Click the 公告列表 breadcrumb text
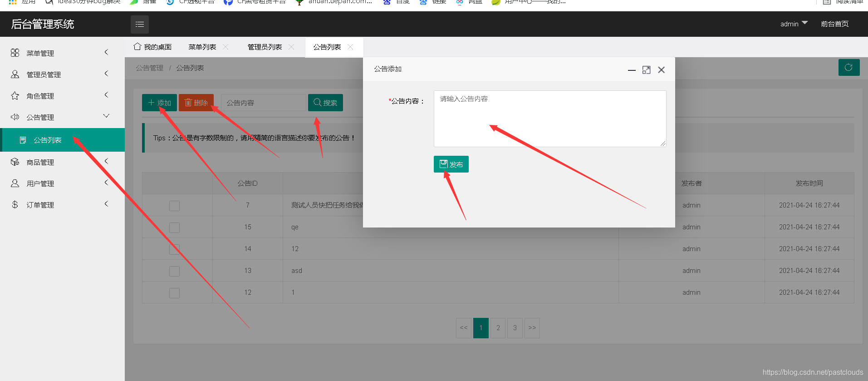Image resolution: width=868 pixels, height=381 pixels. (190, 68)
